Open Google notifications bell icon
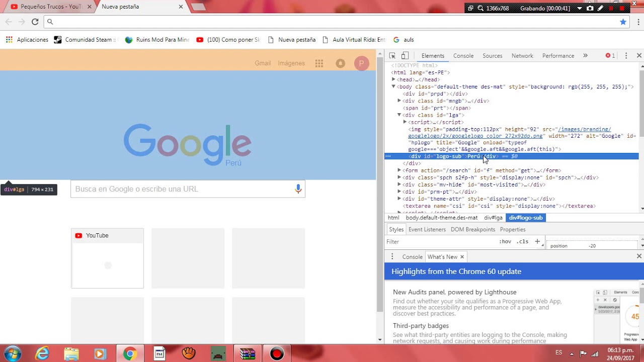644x362 pixels. tap(341, 63)
